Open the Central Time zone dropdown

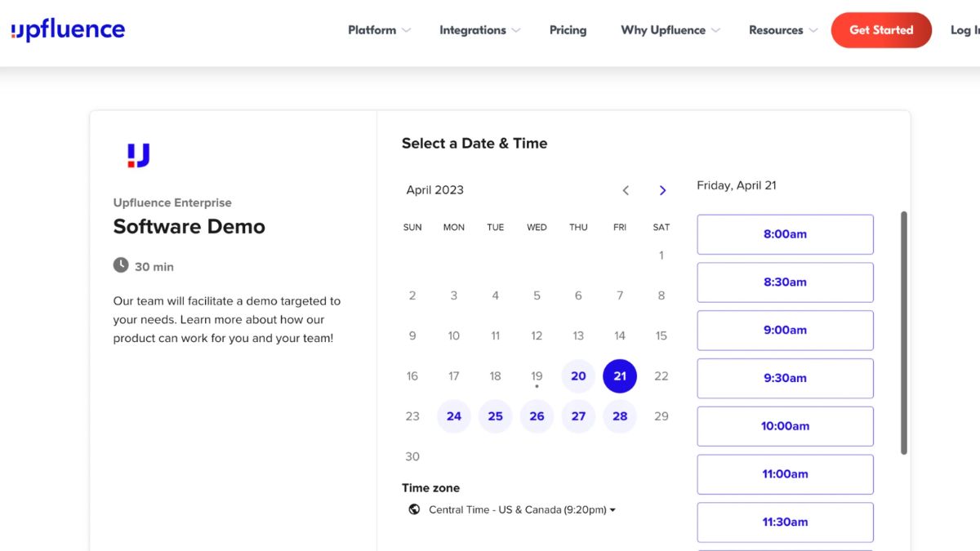coord(522,509)
